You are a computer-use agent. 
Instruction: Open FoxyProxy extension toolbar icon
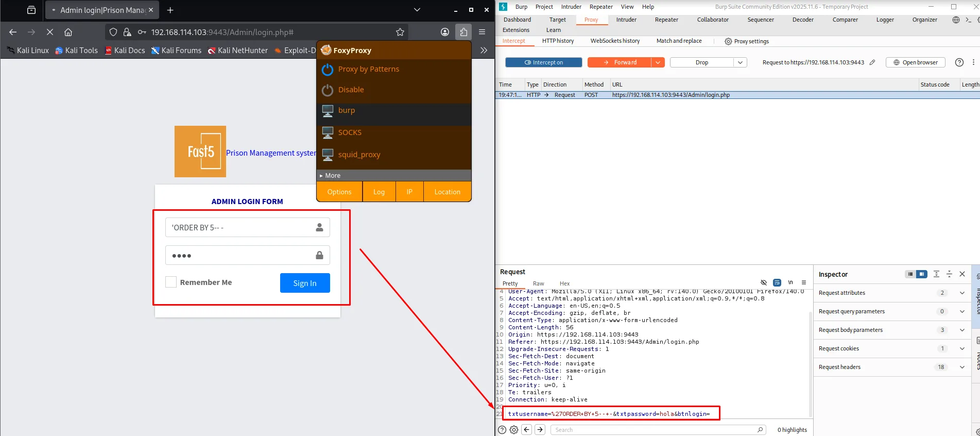[463, 32]
